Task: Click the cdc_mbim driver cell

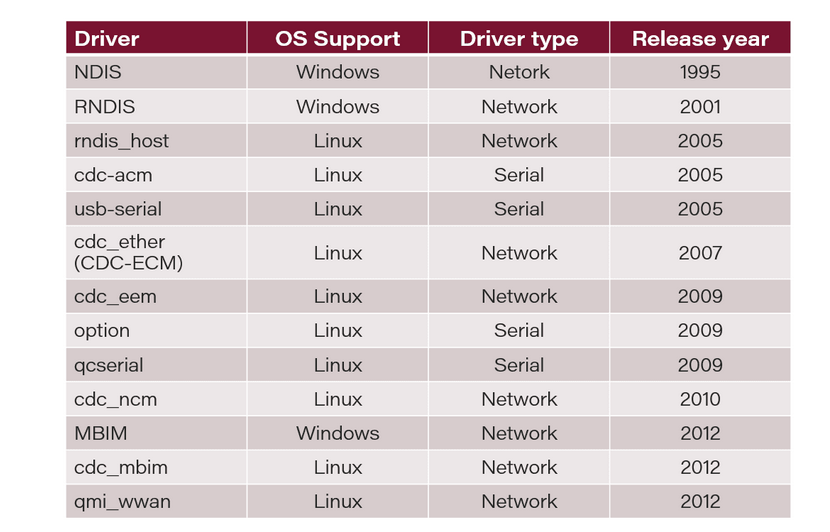Action: (x=120, y=467)
